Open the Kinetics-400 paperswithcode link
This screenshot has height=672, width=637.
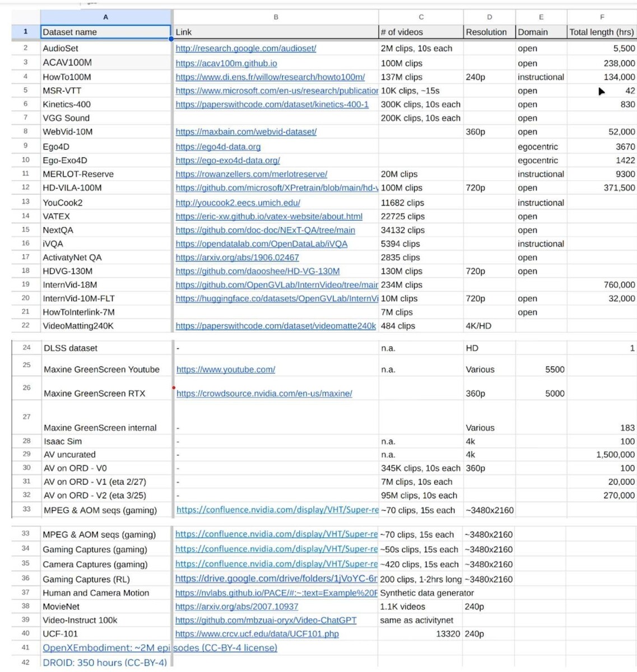272,104
